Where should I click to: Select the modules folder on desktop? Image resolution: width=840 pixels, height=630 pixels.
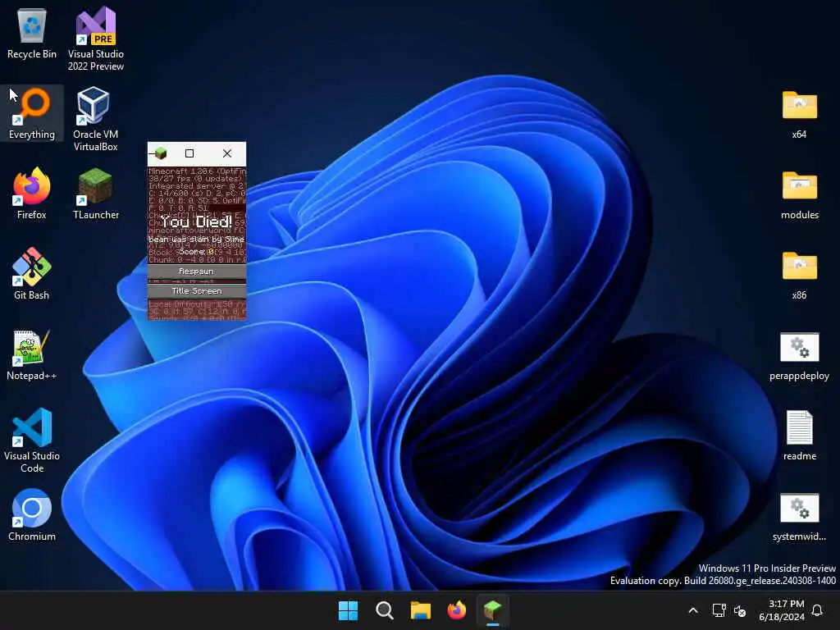pyautogui.click(x=799, y=194)
